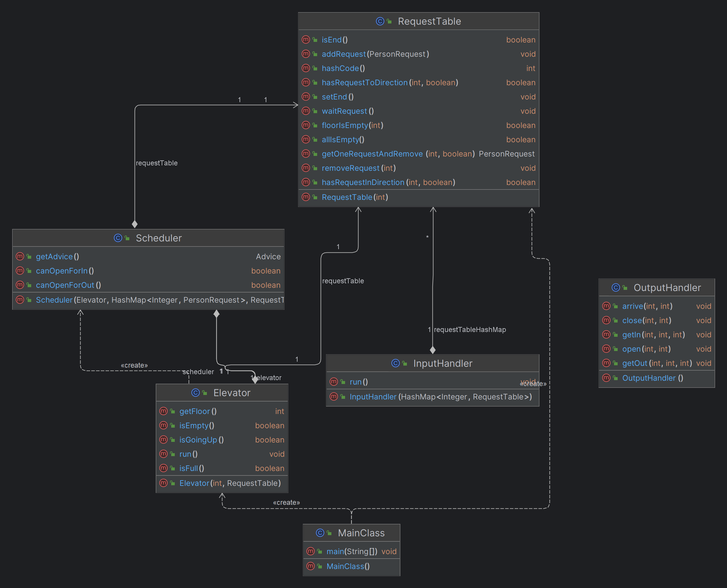Viewport: 727px width, 588px height.
Task: Click the method icon next to main(String[])
Action: coord(311,551)
